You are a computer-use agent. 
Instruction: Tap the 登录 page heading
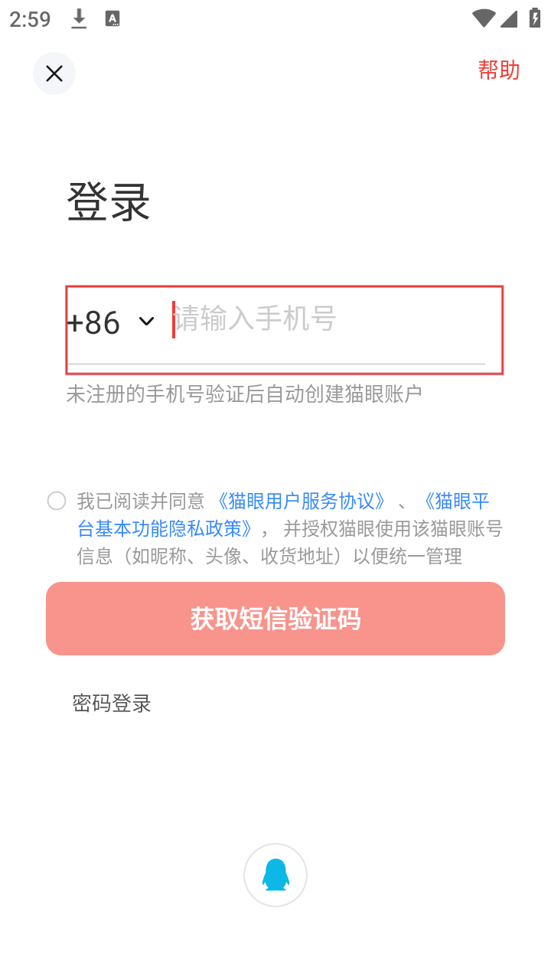109,202
